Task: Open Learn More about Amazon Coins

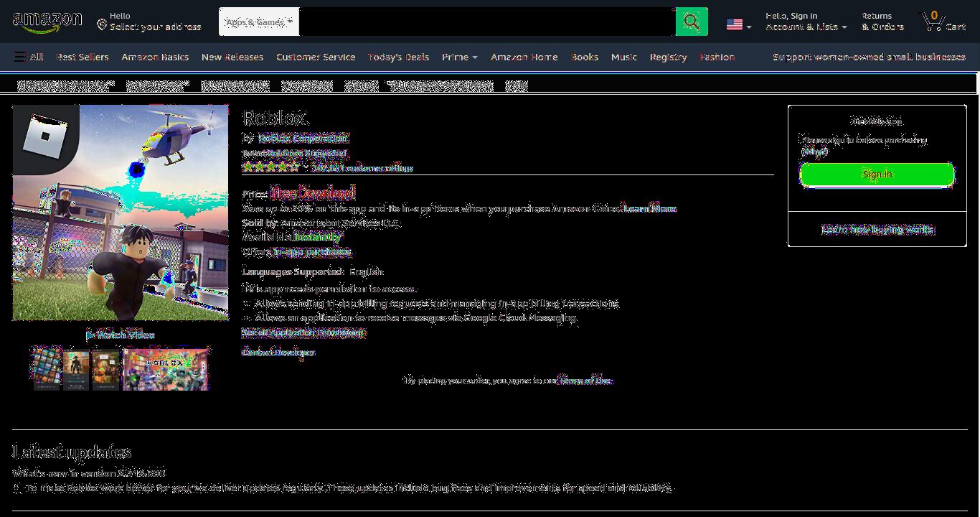Action: click(649, 208)
